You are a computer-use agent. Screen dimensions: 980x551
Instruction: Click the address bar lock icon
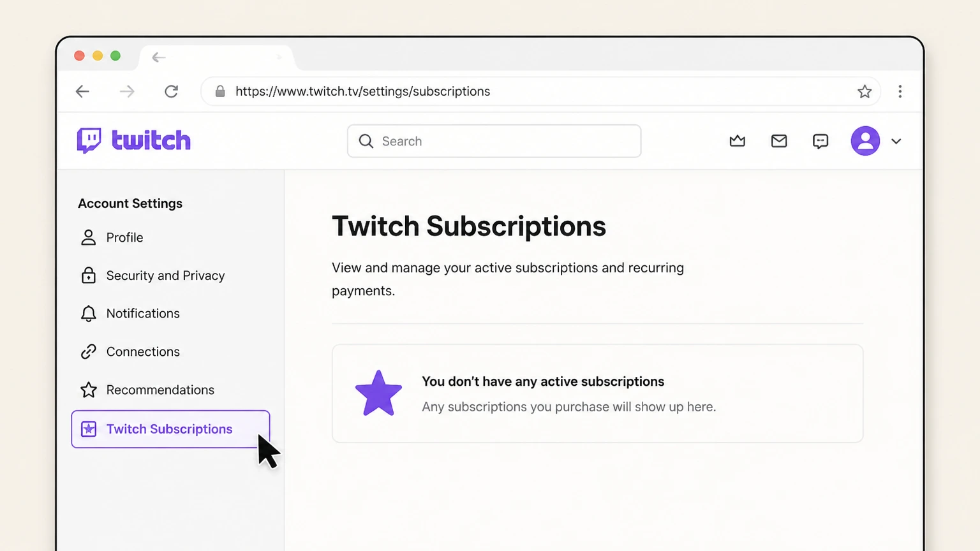pos(220,91)
